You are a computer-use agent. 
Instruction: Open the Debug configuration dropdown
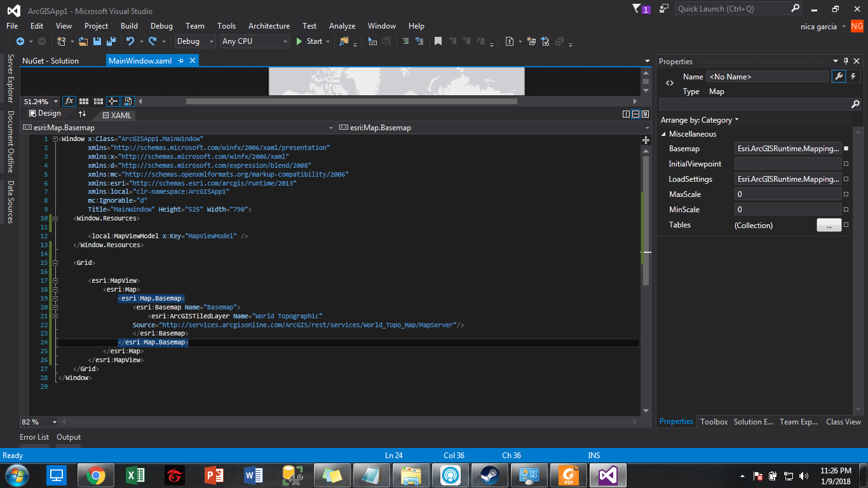click(195, 41)
